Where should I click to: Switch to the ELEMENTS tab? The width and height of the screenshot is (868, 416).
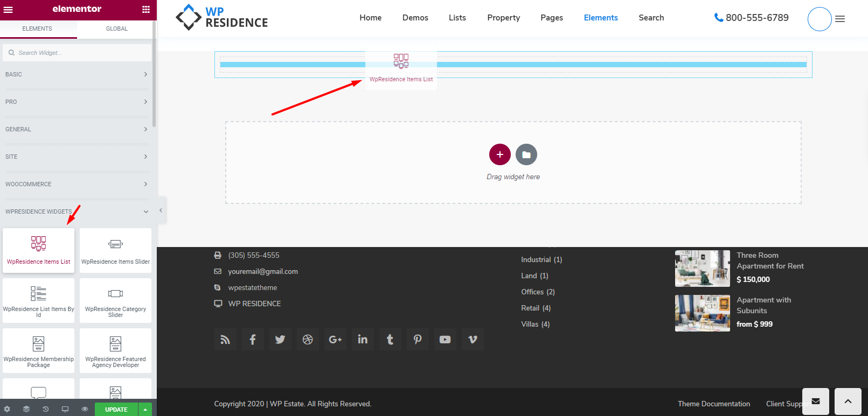tap(37, 29)
